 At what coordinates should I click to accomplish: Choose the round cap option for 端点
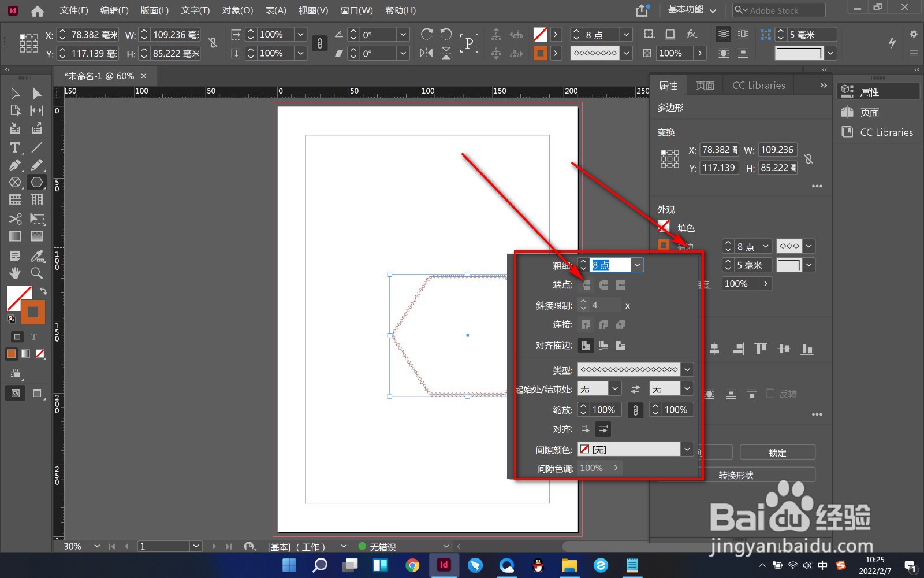(x=603, y=285)
